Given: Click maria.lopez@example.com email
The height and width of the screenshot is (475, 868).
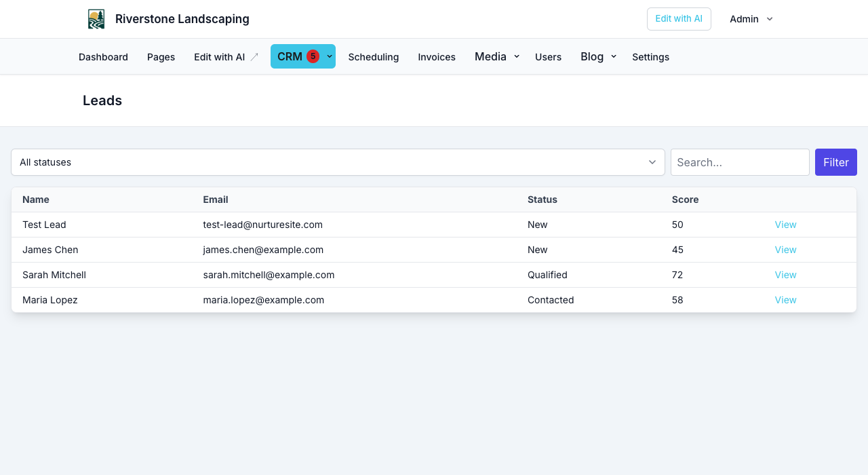Looking at the screenshot, I should pyautogui.click(x=263, y=300).
